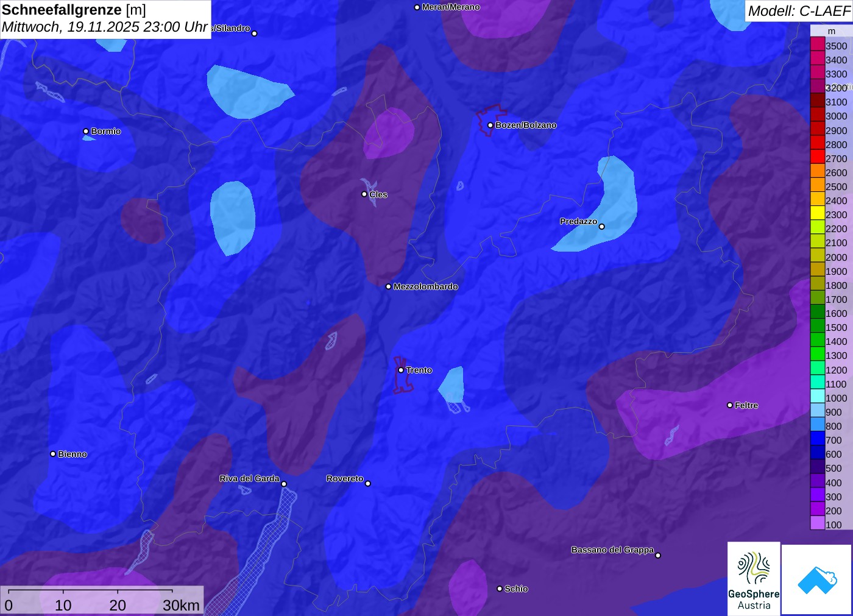Viewport: 853px width, 616px height.
Task: Click the 10 mark on scale bar
Action: pos(63,605)
